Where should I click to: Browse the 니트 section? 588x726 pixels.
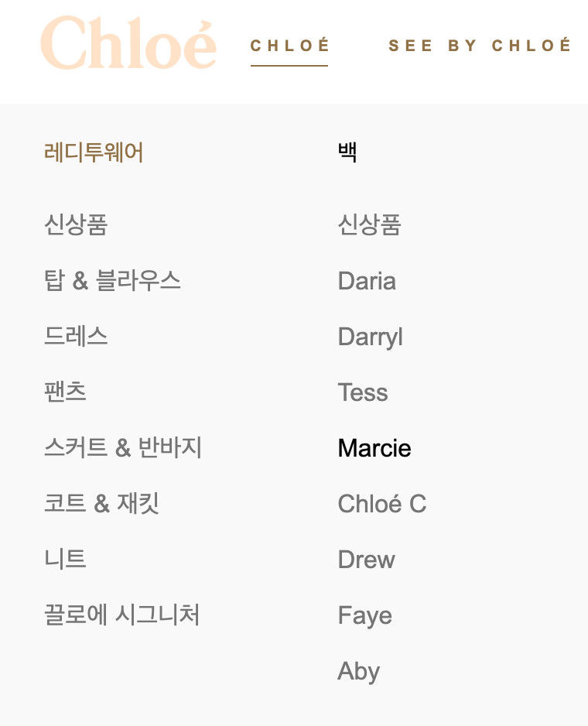pyautogui.click(x=66, y=560)
